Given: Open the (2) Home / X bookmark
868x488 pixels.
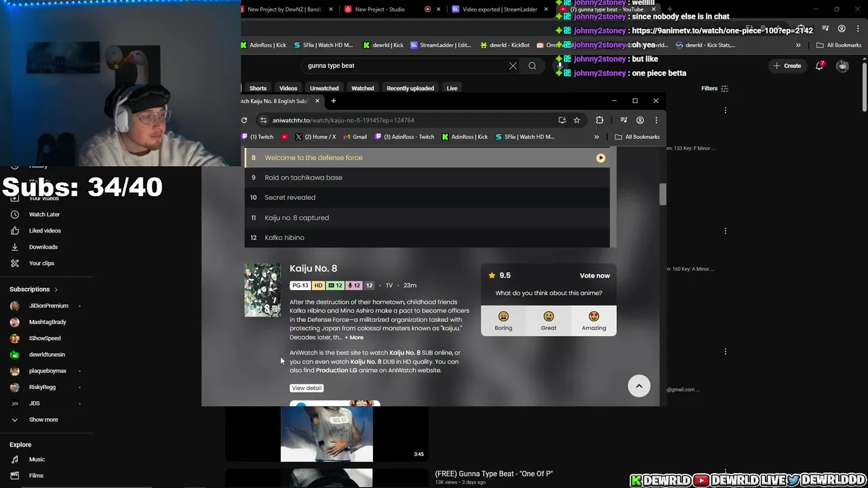Looking at the screenshot, I should (x=316, y=137).
